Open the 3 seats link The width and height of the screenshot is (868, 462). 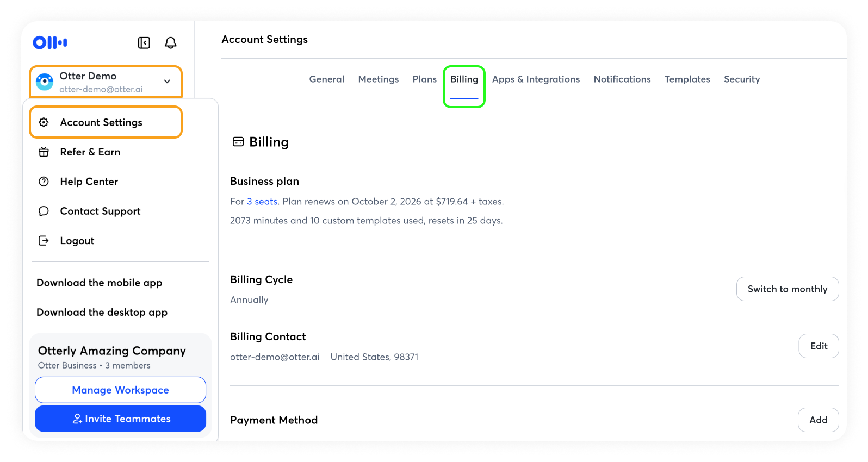[262, 202]
